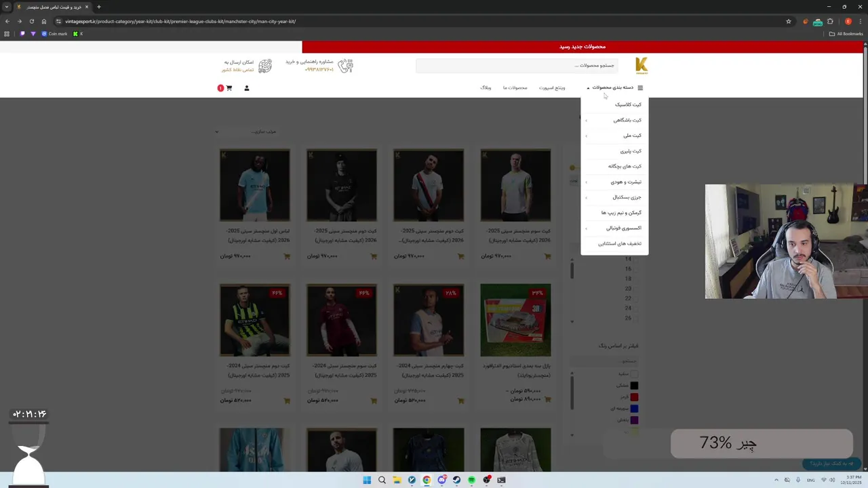This screenshot has width=868, height=488.
Task: Open the Coin mark bookmark
Action: click(54, 33)
